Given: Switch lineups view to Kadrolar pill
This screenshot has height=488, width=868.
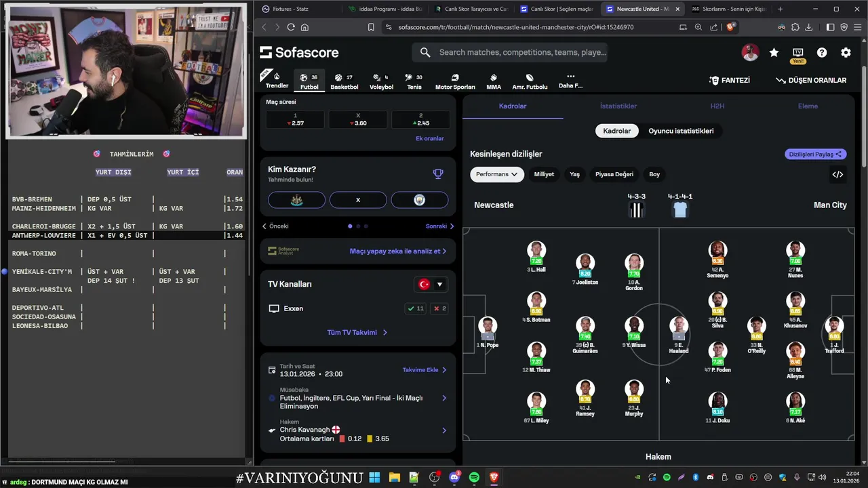Looking at the screenshot, I should 617,131.
